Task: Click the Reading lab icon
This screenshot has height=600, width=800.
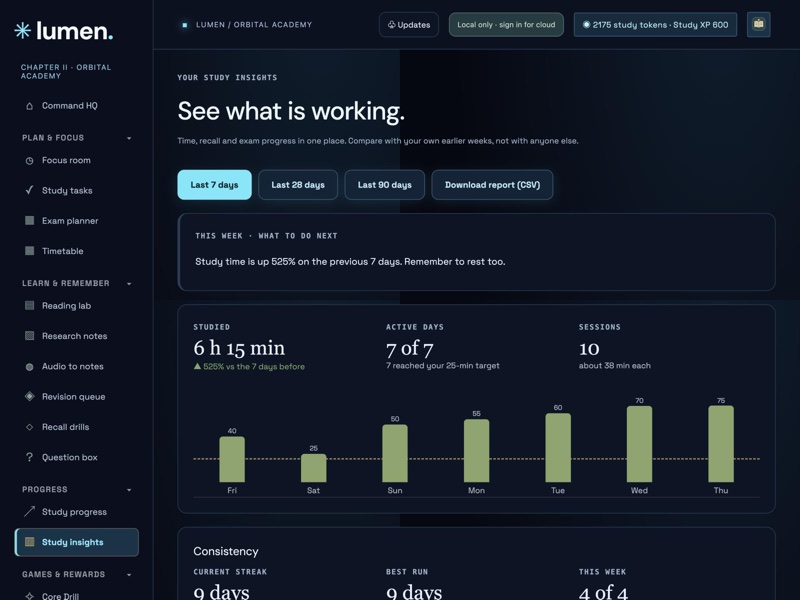Action: point(30,306)
